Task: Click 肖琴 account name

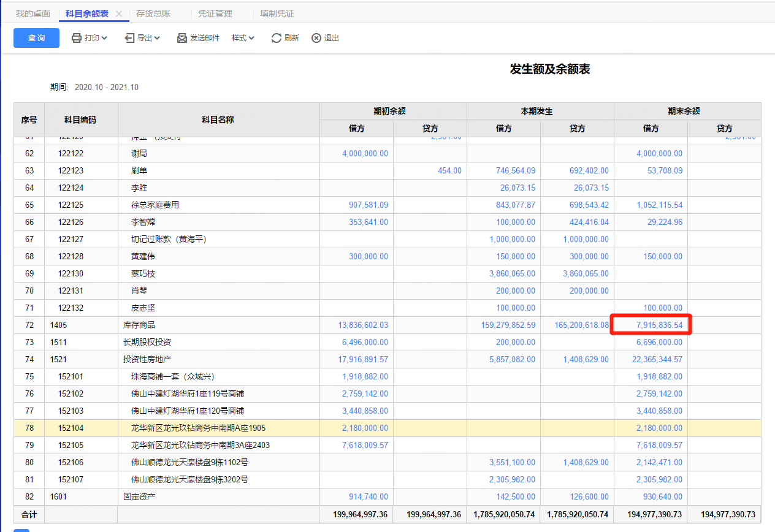Action: [x=139, y=291]
